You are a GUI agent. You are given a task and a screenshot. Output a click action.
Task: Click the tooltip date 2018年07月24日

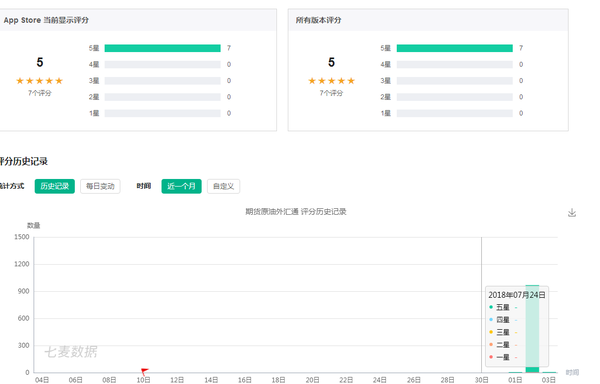pyautogui.click(x=517, y=295)
